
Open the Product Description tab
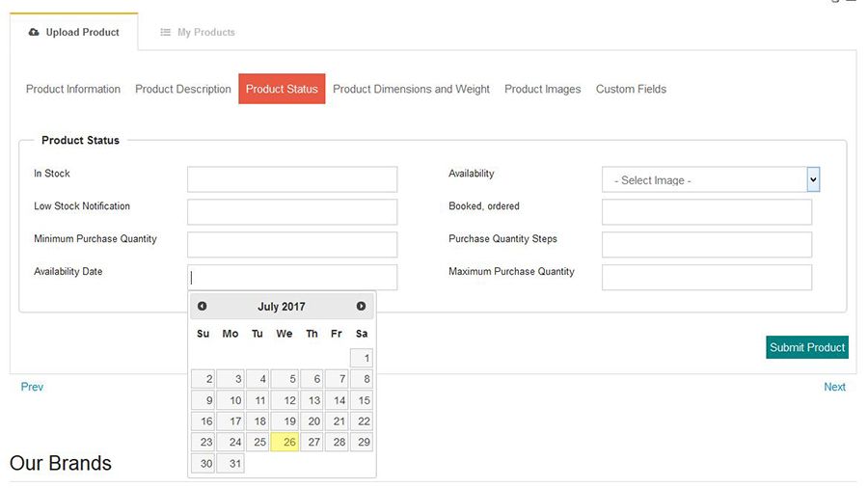pos(183,89)
